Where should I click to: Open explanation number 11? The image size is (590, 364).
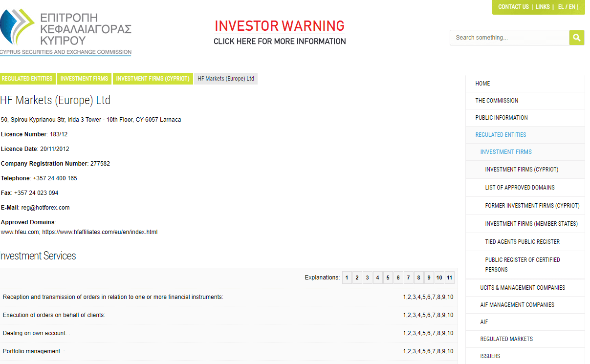[449, 278]
